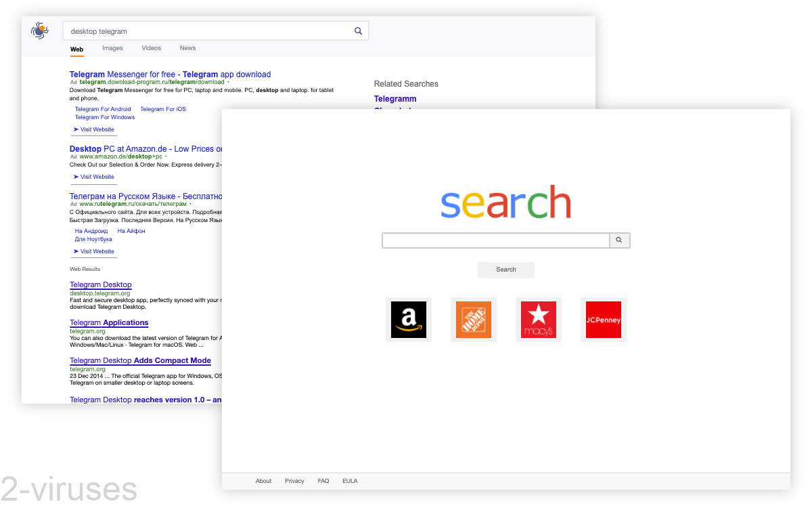The width and height of the screenshot is (812, 508).
Task: Click the colorful 'search' logo
Action: point(506,201)
